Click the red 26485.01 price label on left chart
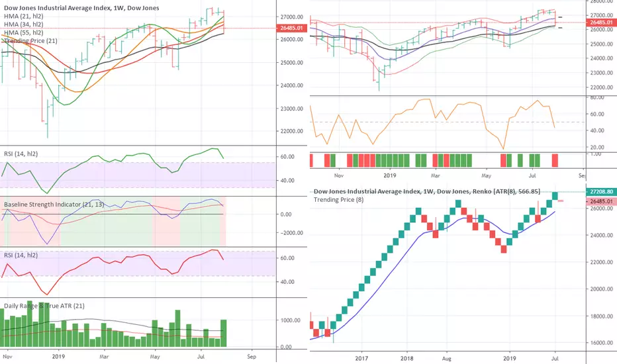617x364 pixels. (291, 28)
